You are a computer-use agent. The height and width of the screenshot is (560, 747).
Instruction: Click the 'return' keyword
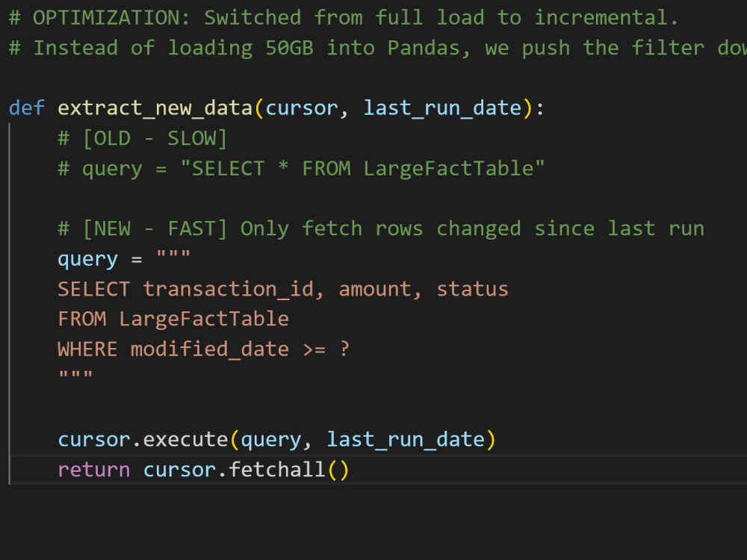94,470
